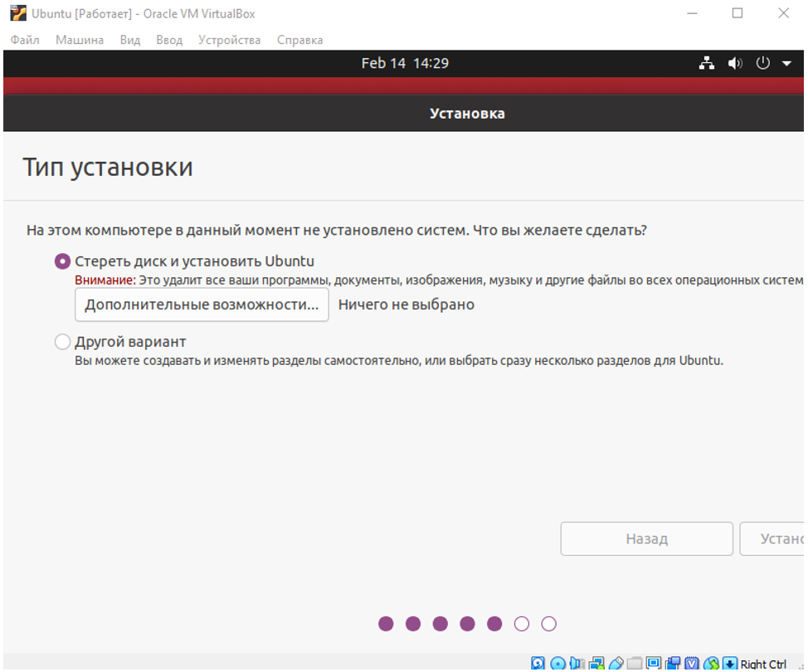
Task: Open the USB devices icon in status bar
Action: pos(616,664)
